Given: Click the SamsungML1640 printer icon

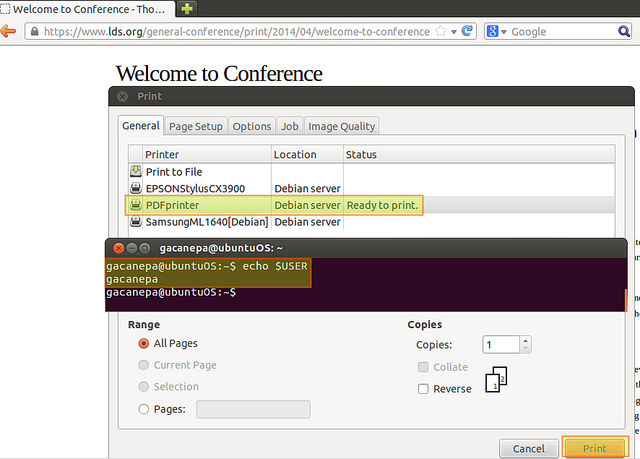Looking at the screenshot, I should point(135,221).
